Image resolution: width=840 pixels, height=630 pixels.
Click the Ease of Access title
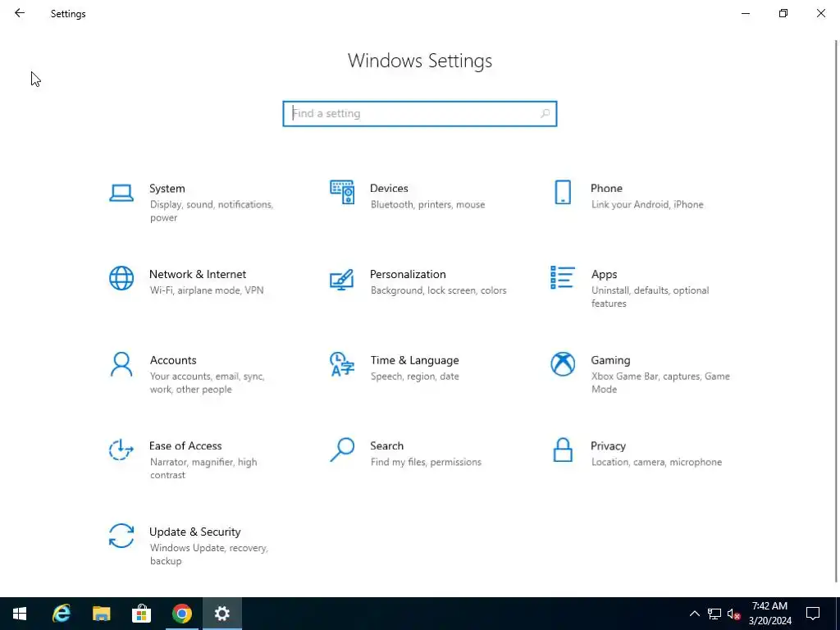tap(185, 445)
